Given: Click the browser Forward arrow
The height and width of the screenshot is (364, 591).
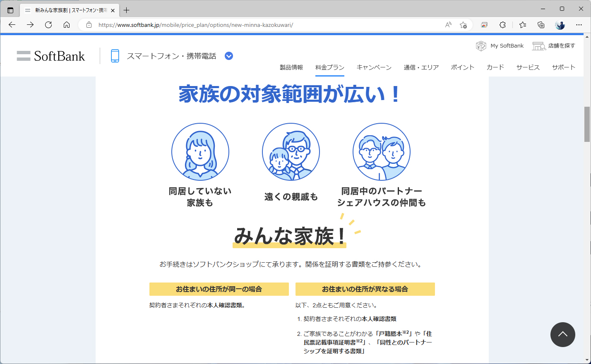Looking at the screenshot, I should [x=30, y=25].
